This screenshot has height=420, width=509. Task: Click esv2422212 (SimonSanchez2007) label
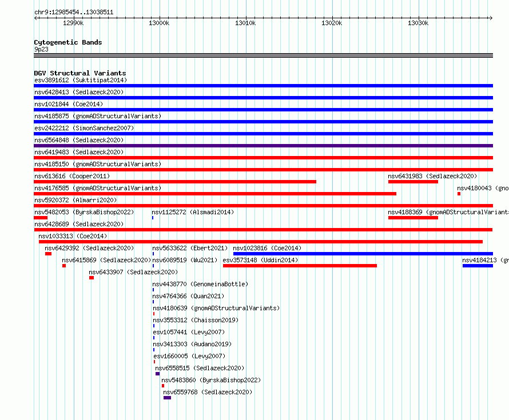tap(84, 128)
